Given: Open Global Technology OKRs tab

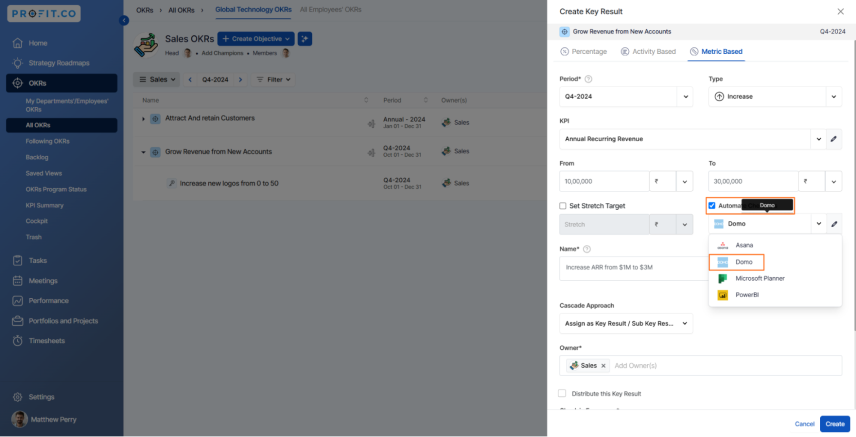Looking at the screenshot, I should point(253,9).
